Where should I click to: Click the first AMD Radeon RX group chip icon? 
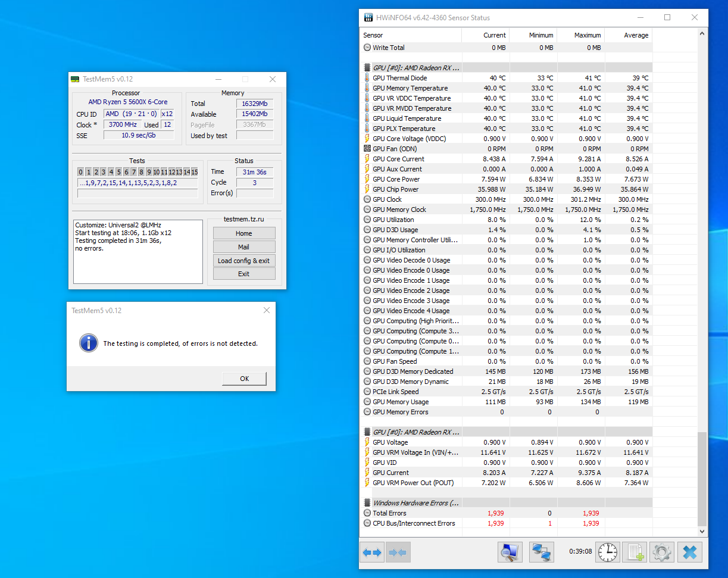(367, 68)
